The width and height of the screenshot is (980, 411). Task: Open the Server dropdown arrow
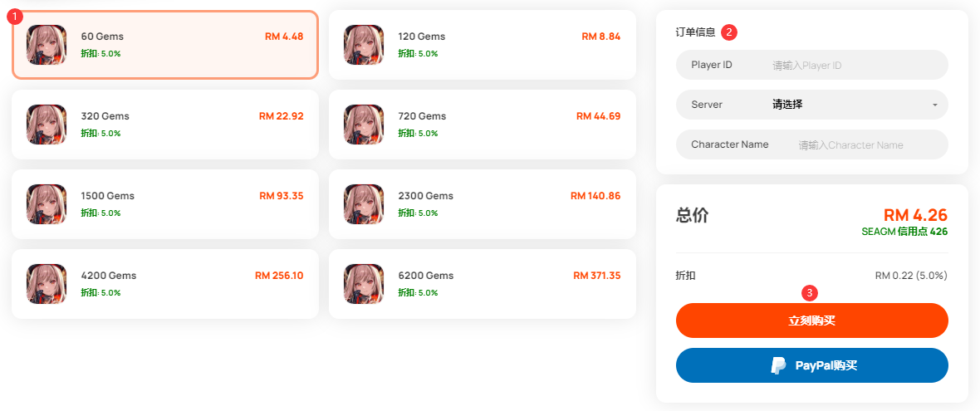tap(935, 105)
